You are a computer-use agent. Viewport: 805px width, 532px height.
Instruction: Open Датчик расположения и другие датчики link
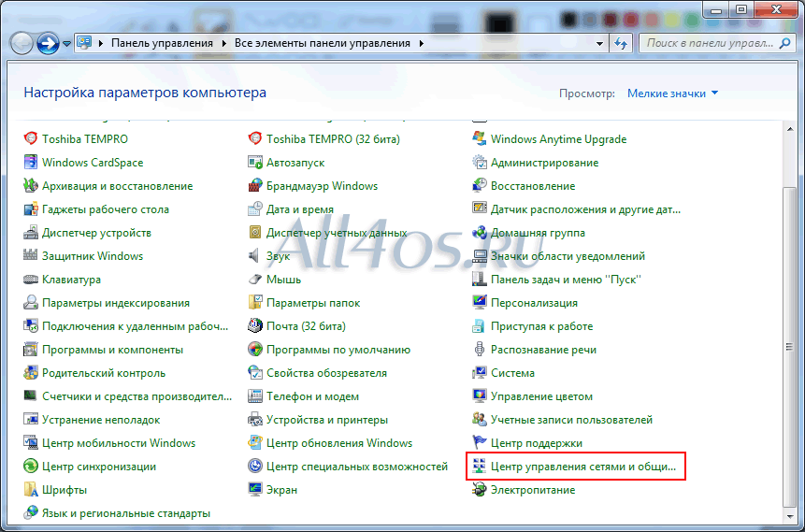(586, 209)
